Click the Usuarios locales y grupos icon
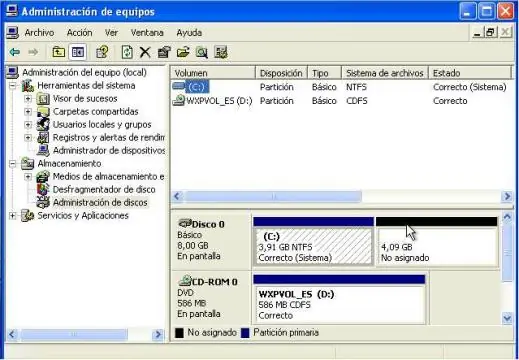Screen dimensions: 519x360 click(x=43, y=124)
